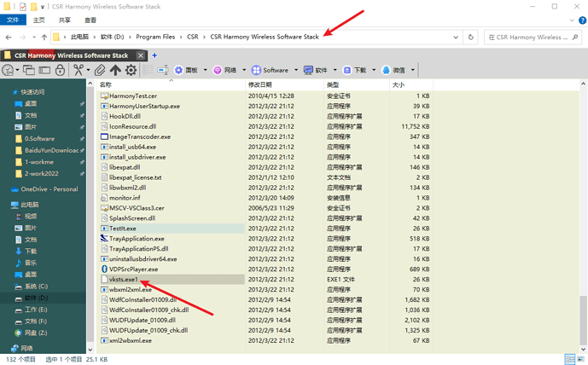
Task: Select the vksts.exe1 file
Action: click(x=124, y=279)
